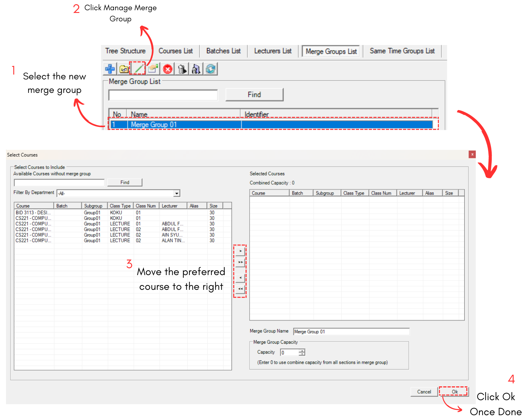Click the yellow folder group icon
The width and height of the screenshot is (526, 420).
[x=124, y=69]
